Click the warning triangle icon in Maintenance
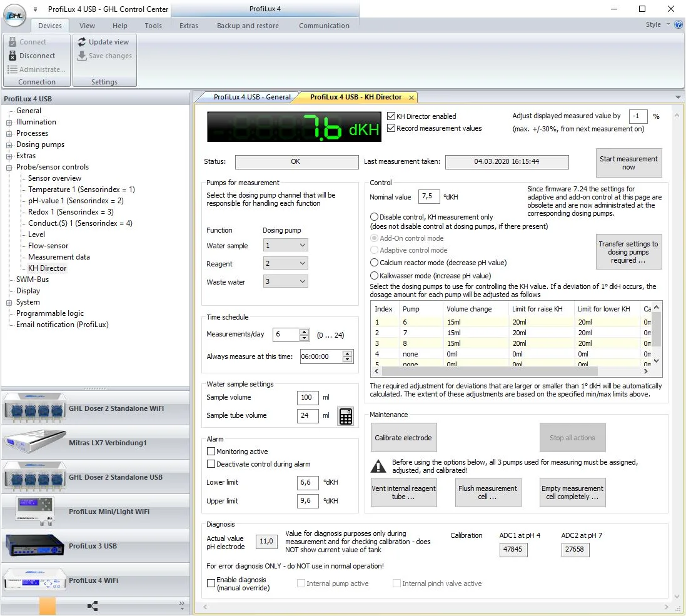Image resolution: width=686 pixels, height=616 pixels. tap(378, 467)
